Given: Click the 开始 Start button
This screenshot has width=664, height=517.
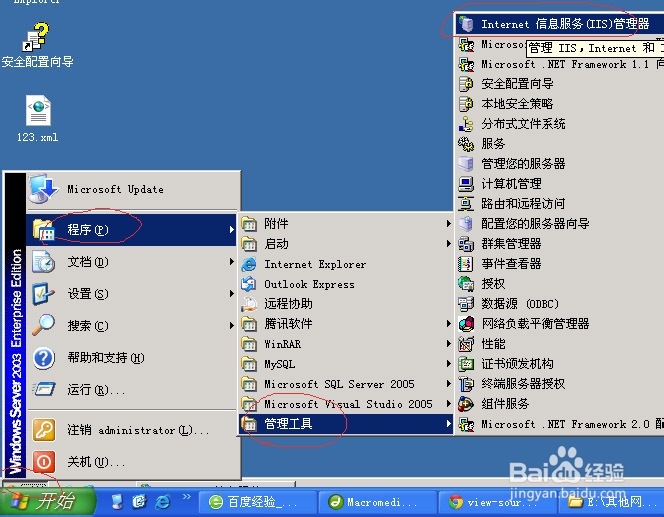Looking at the screenshot, I should [x=47, y=502].
